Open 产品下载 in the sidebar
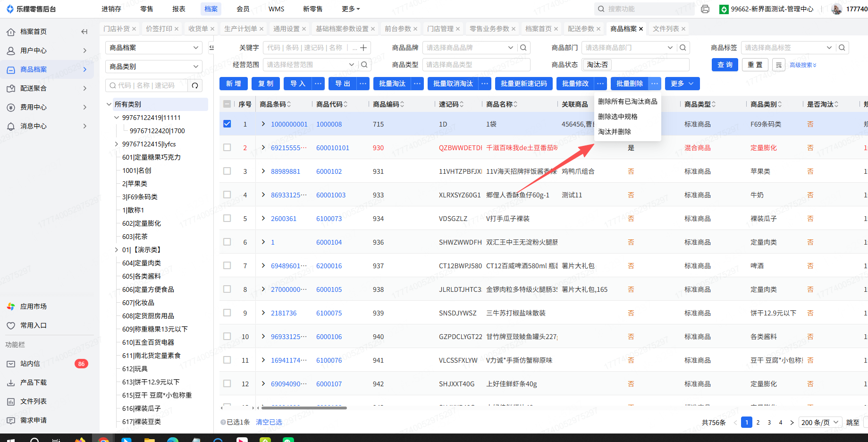This screenshot has height=442, width=868. [34, 382]
